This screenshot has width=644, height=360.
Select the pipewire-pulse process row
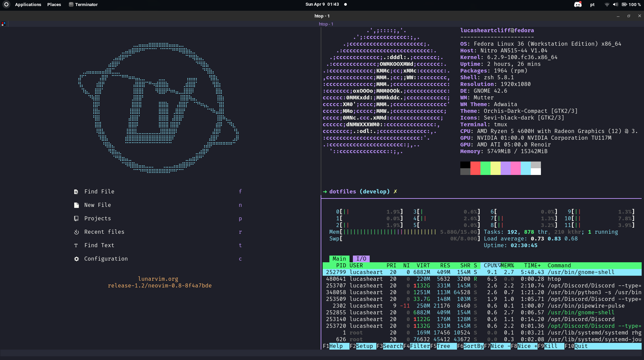[x=482, y=306]
